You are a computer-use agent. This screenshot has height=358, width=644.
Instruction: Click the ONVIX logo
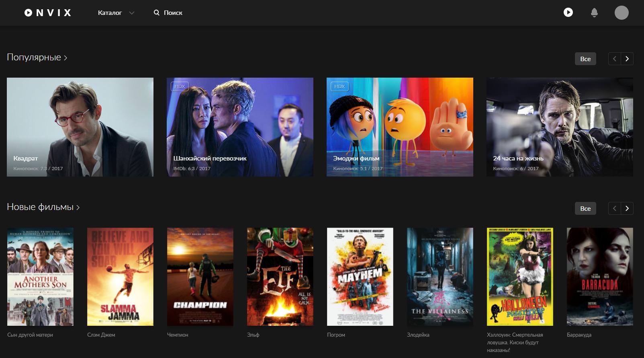pos(48,13)
